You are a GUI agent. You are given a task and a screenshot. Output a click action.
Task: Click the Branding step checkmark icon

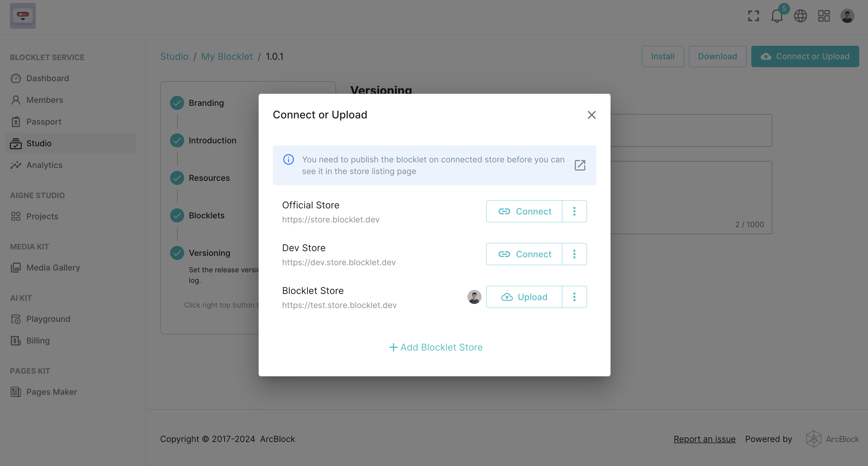[x=177, y=103]
